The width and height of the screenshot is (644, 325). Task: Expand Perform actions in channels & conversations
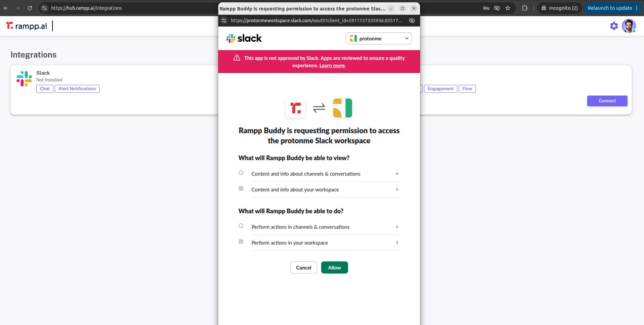point(325,227)
